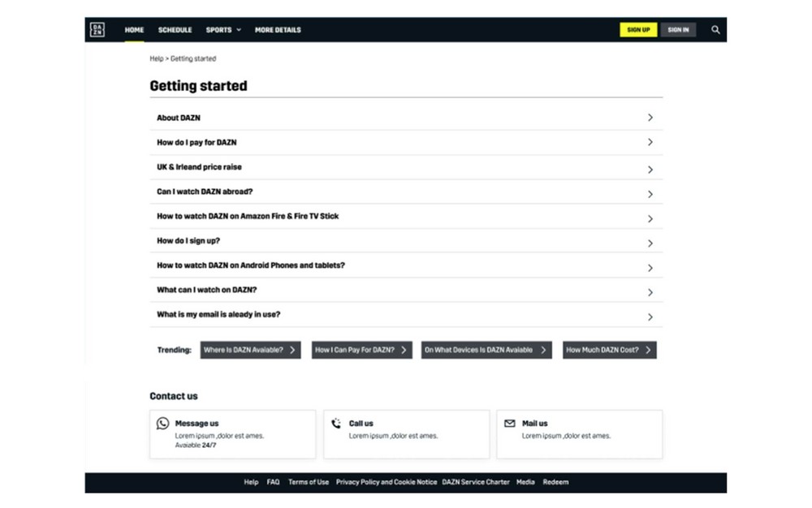
Task: Expand the Android Phones and tablets chevron
Action: point(650,268)
